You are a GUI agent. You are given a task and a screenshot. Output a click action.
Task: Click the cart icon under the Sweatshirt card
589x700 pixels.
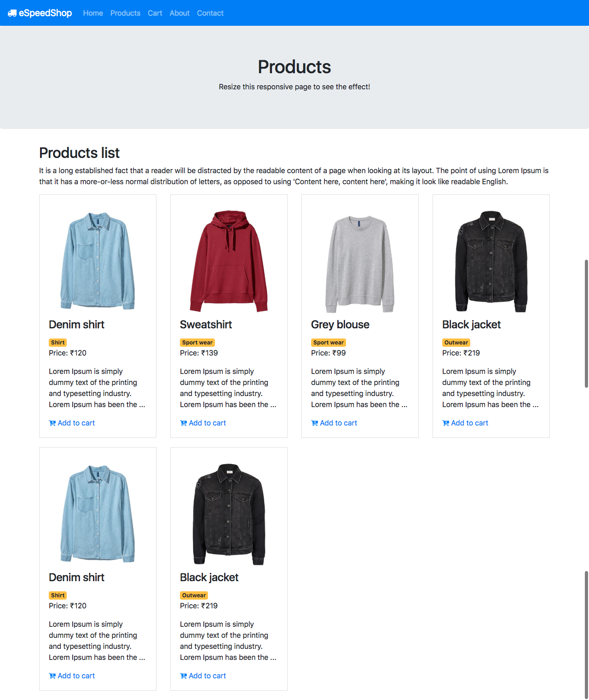[x=183, y=423]
